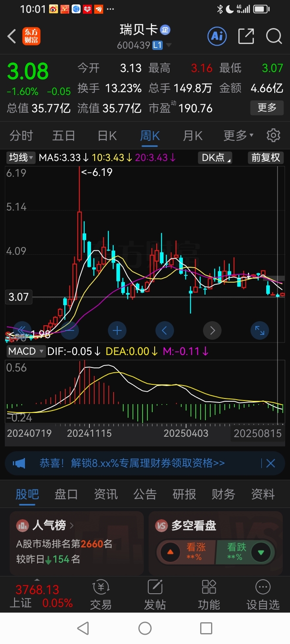Tap DIF:-0.05 MACD reading
This screenshot has width=290, height=644.
pyautogui.click(x=74, y=351)
